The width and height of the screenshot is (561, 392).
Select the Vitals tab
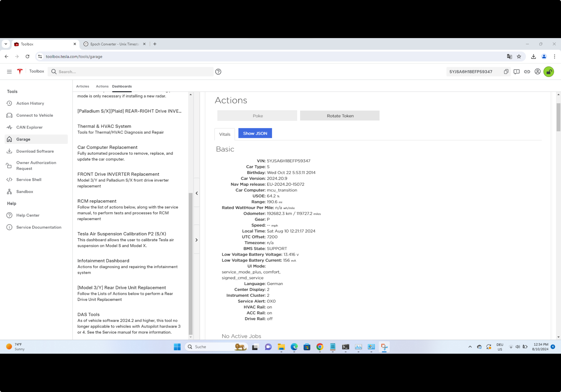[x=225, y=134]
